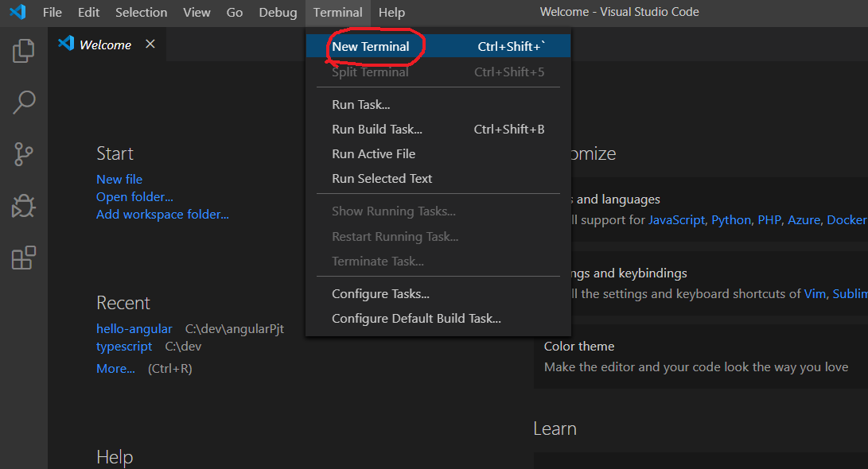Click the Sublime keybindings link
868x469 pixels.
(x=850, y=293)
